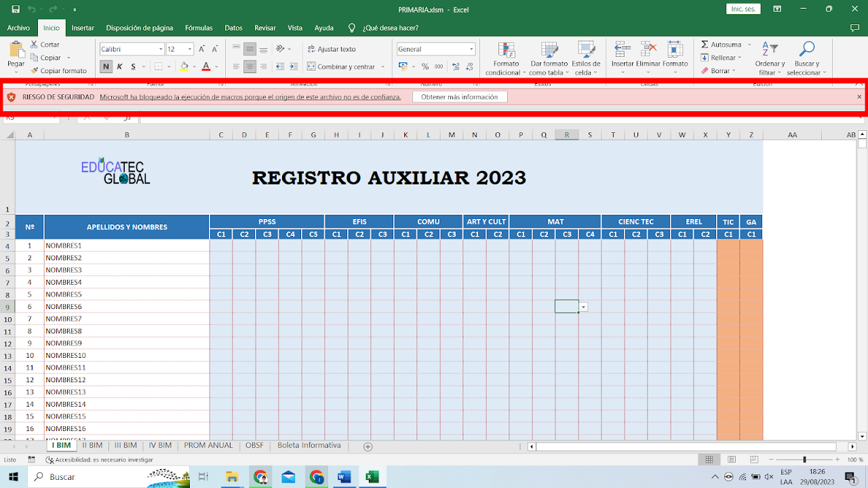868x488 pixels.
Task: Click the Pegar paste icon
Action: point(16,49)
